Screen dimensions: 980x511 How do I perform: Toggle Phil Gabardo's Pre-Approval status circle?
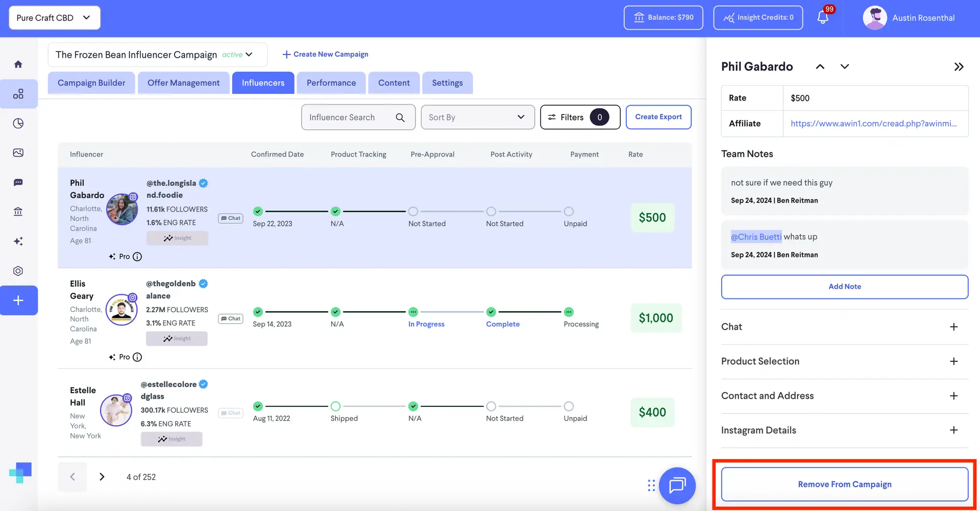[413, 212]
